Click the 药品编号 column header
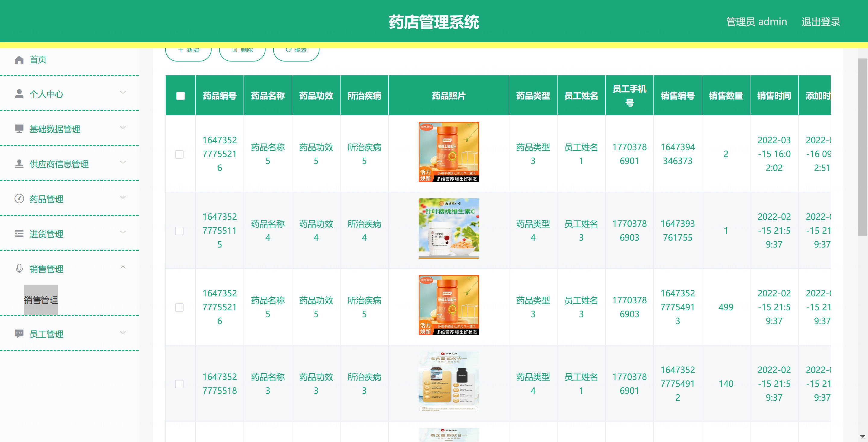 [x=220, y=96]
